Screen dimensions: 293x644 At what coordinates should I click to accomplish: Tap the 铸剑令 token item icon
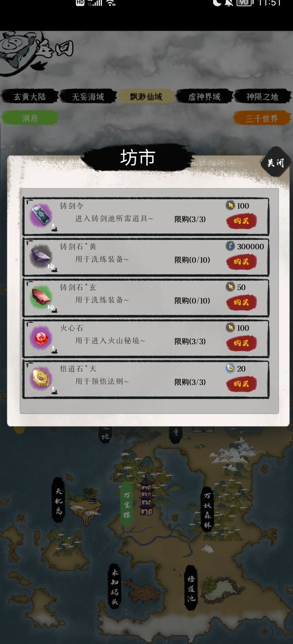point(41,216)
